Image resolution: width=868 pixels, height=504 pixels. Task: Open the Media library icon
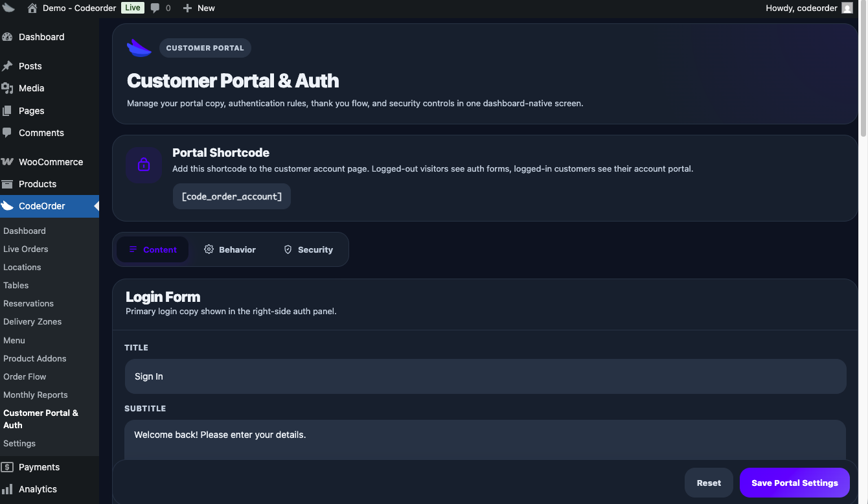(10, 88)
